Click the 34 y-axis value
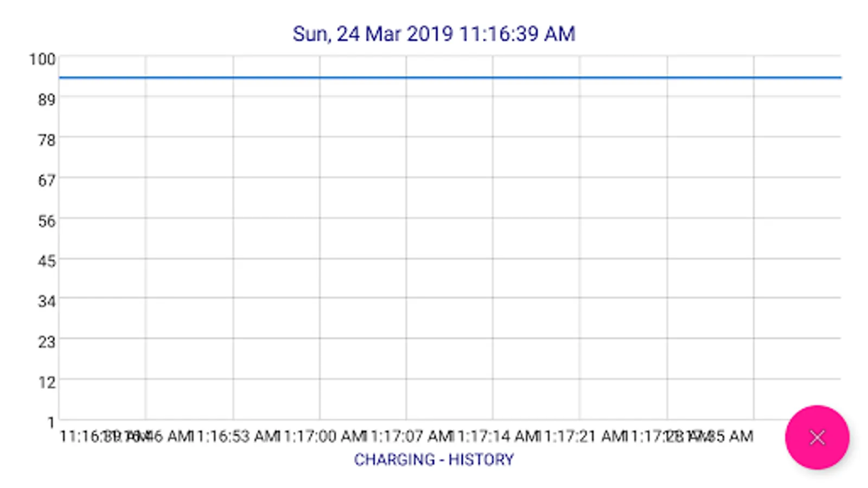868x488 pixels. click(47, 301)
